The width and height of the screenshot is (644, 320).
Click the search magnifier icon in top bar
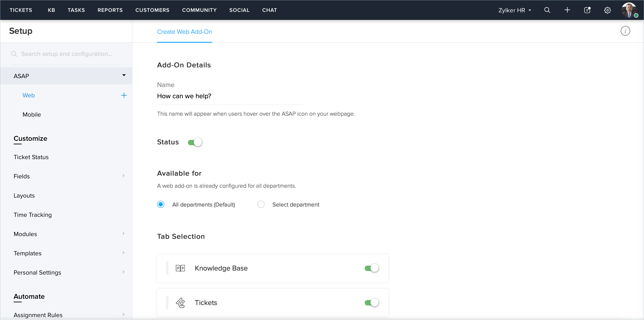point(547,10)
